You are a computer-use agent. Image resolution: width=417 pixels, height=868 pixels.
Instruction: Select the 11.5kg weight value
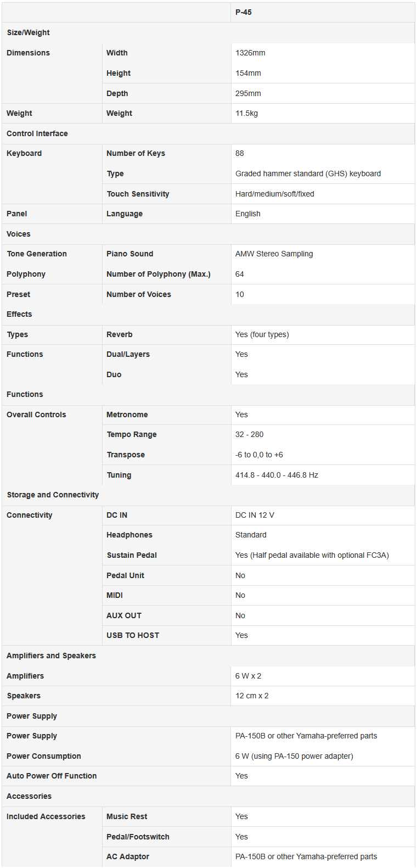[246, 113]
